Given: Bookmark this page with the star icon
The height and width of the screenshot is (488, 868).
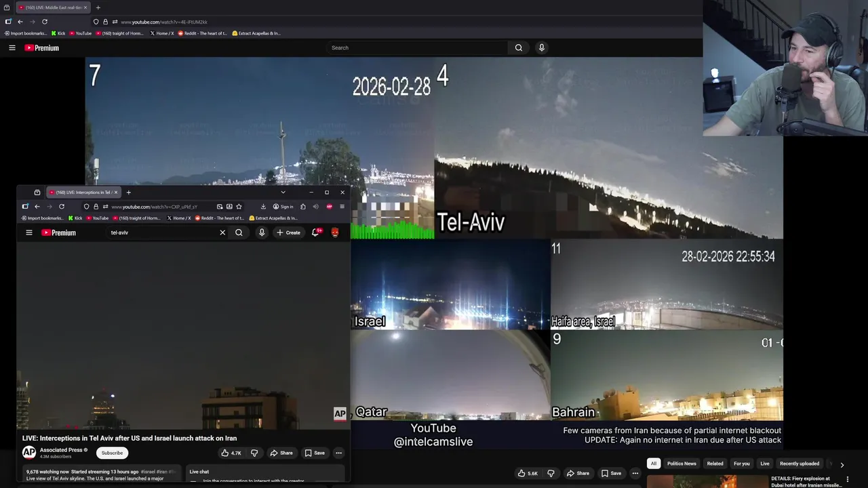Looking at the screenshot, I should tap(239, 207).
